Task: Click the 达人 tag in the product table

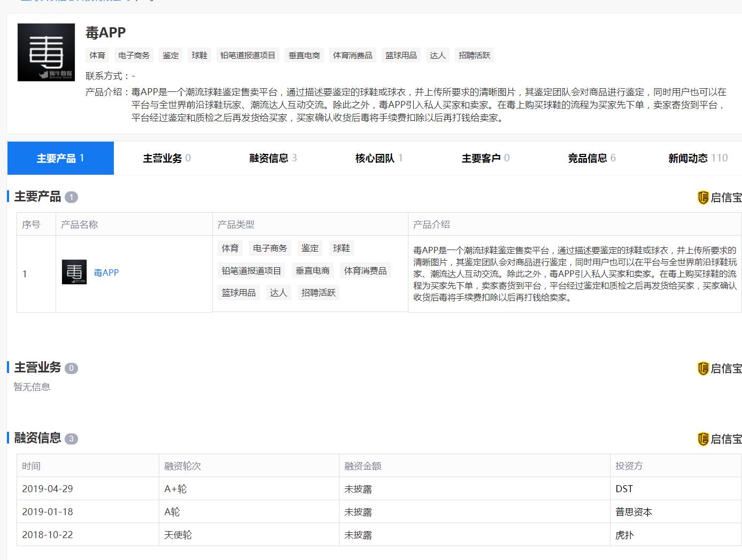Action: click(278, 293)
